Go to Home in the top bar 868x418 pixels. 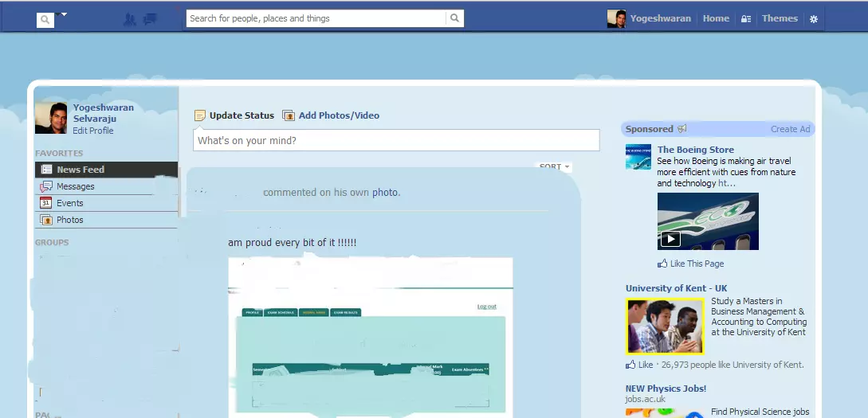(716, 18)
